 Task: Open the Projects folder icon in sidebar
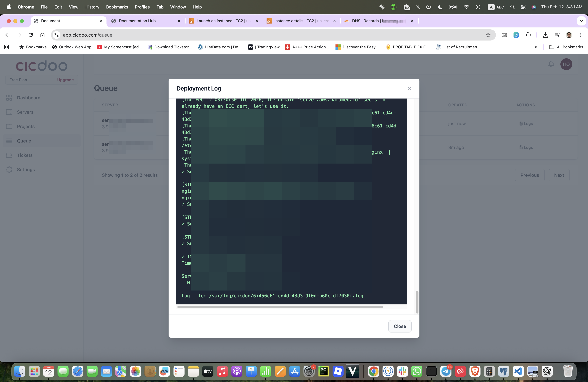9,126
